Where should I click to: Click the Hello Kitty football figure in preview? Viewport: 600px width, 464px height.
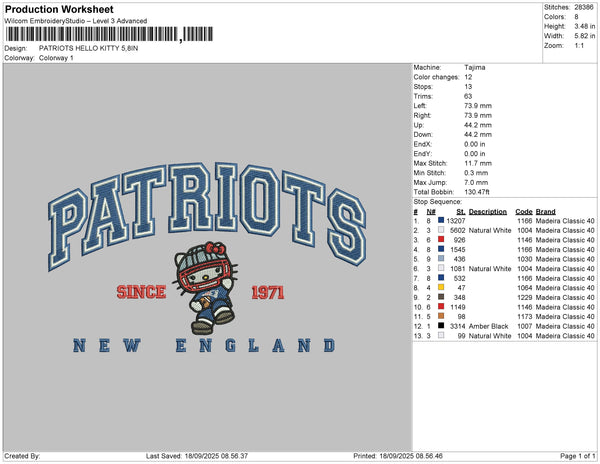click(205, 288)
